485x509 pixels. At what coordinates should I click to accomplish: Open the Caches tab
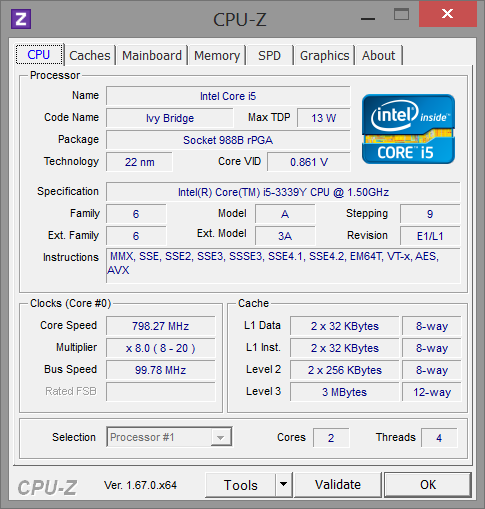90,55
